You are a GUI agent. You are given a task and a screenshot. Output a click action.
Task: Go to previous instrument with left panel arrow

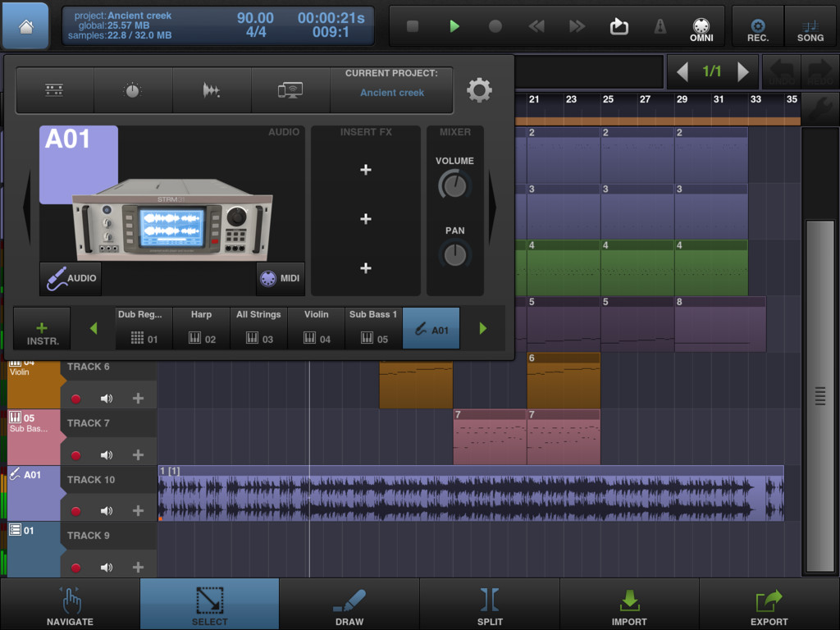point(26,208)
